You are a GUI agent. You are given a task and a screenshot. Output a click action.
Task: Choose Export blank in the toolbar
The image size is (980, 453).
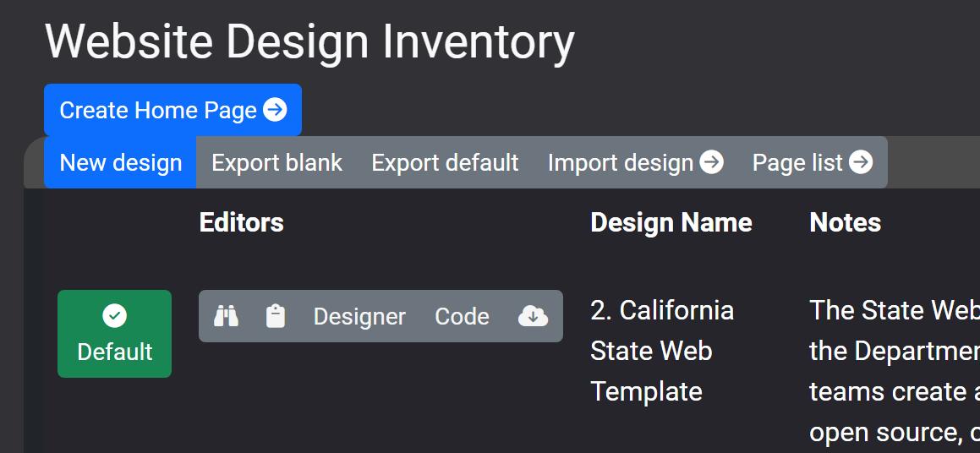276,162
